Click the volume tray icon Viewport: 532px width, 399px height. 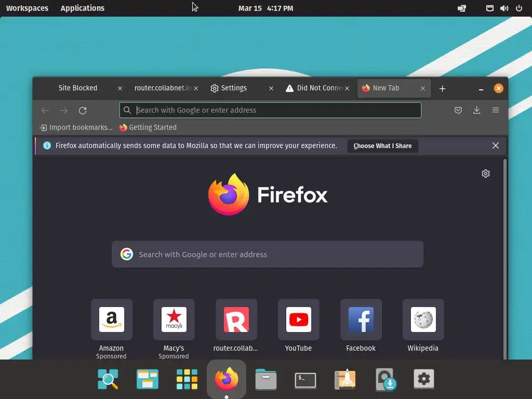(x=504, y=8)
